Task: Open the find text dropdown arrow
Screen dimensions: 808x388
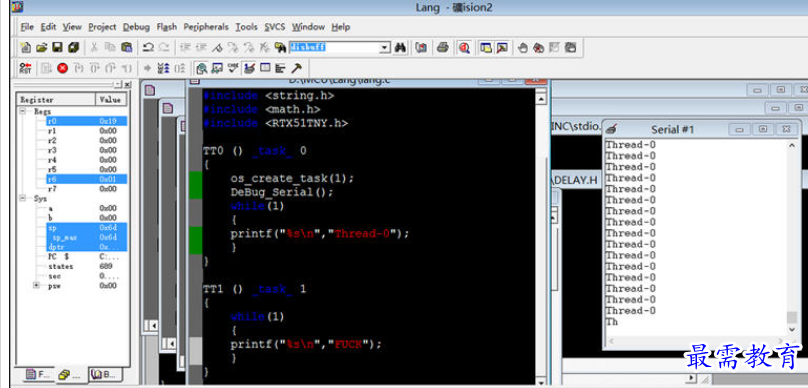Action: point(385,47)
